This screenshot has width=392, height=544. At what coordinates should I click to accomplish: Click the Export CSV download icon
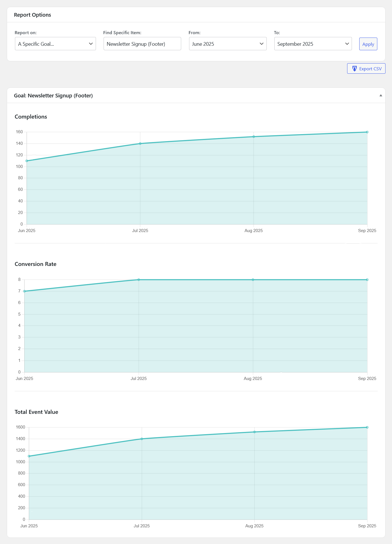tap(354, 69)
